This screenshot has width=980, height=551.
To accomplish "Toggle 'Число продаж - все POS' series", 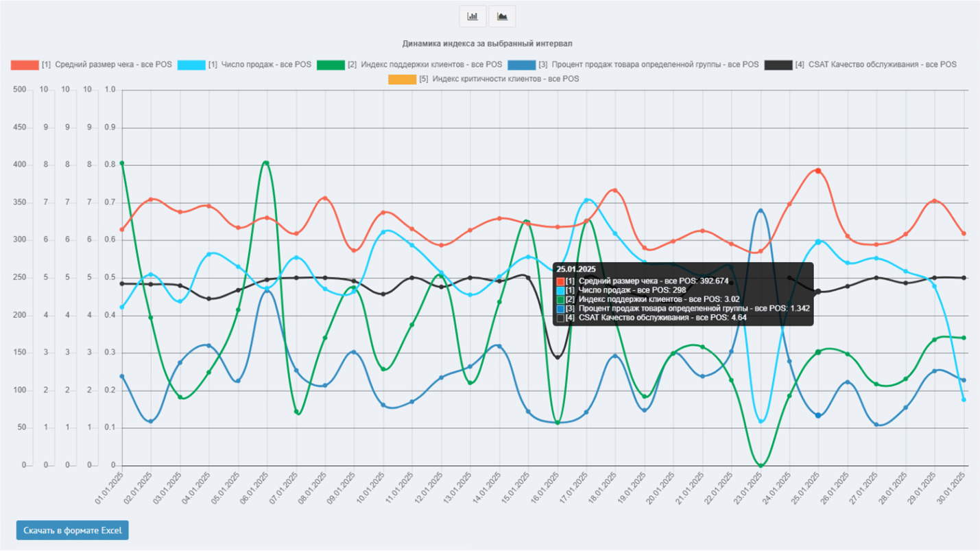I will (x=259, y=65).
